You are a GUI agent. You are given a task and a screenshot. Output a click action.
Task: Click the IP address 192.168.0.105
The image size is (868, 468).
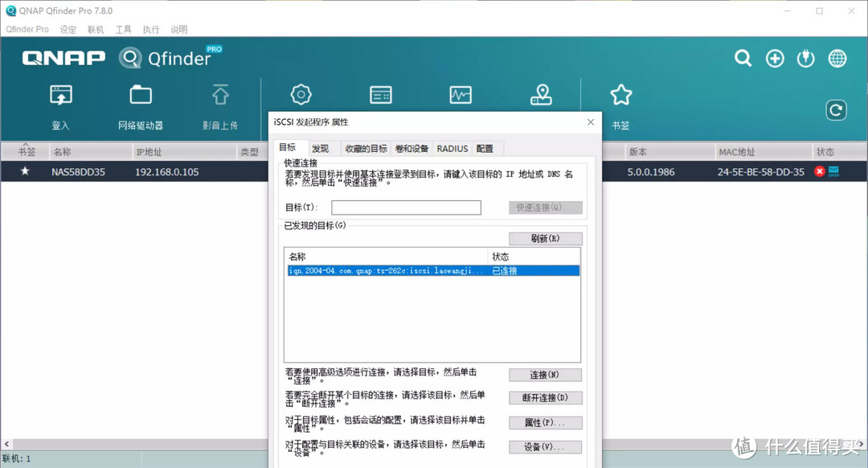coord(166,172)
